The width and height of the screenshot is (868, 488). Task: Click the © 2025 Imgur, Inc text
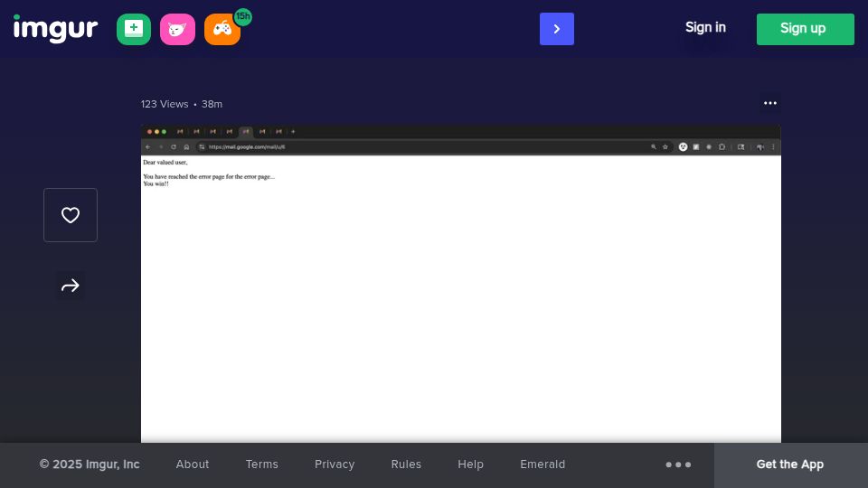point(90,465)
